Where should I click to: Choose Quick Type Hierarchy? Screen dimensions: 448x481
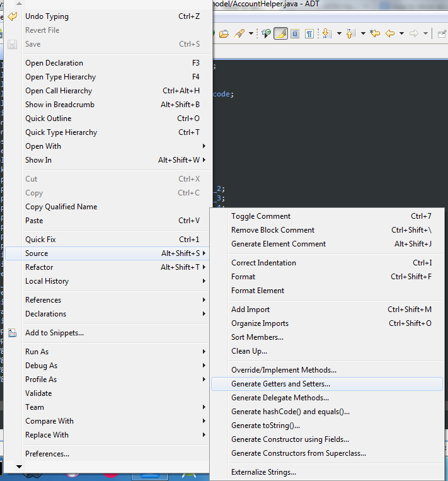108,132
